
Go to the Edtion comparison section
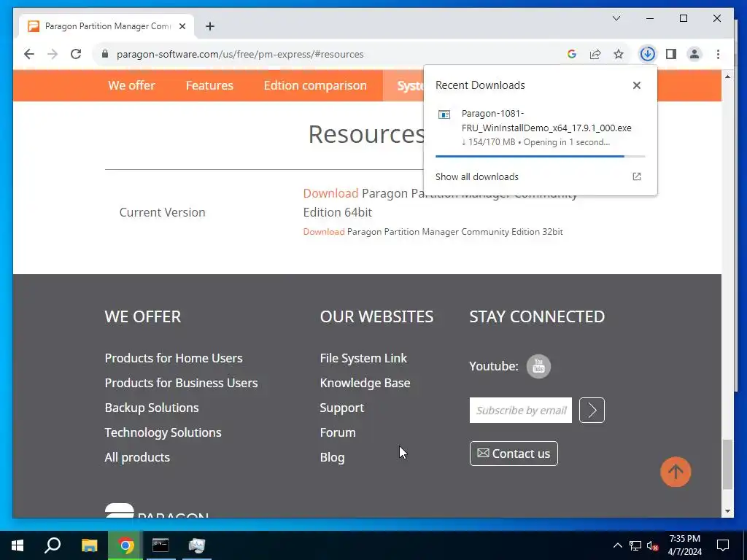pos(315,85)
